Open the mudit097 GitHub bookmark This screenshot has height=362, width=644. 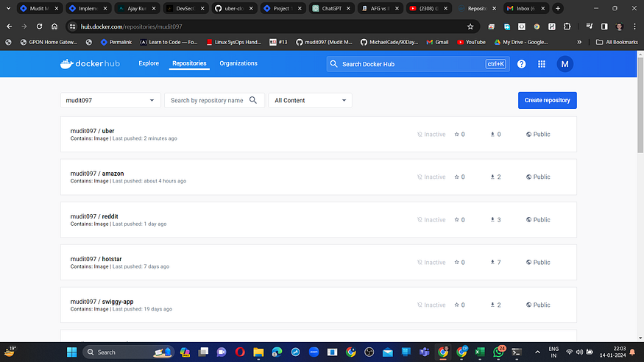coord(324,42)
